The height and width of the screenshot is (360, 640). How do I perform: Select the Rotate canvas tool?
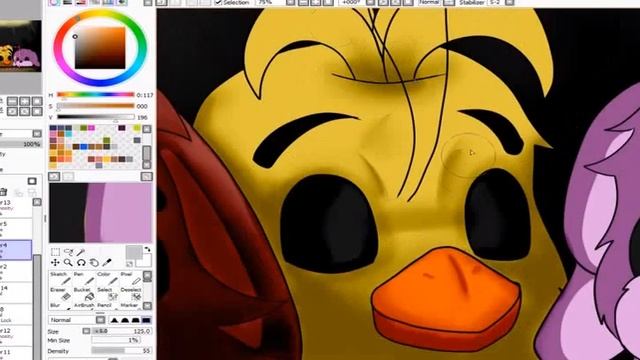pyautogui.click(x=81, y=262)
